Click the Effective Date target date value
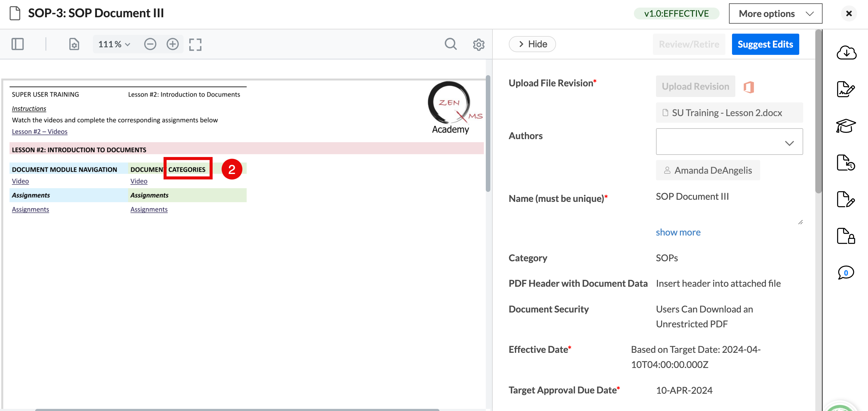This screenshot has width=868, height=411. [x=696, y=357]
